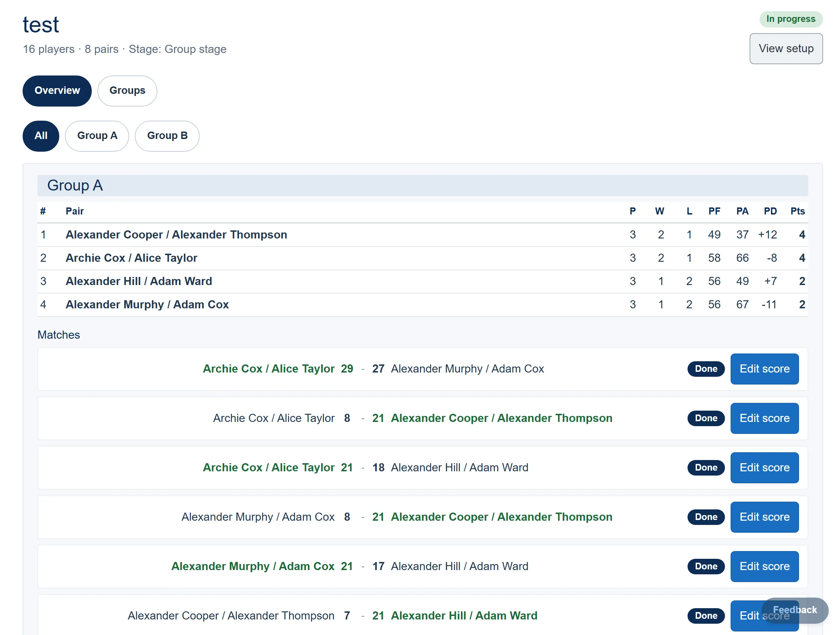Viewport: 840px width, 635px height.
Task: Edit score for Alexander Murphy vs Alexander Cooper 8-21
Action: (764, 516)
